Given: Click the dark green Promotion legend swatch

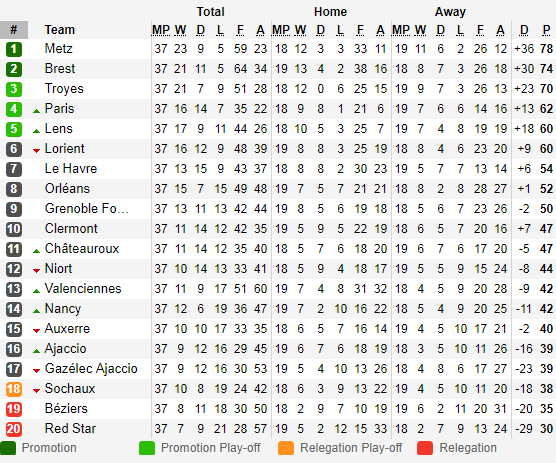Looking at the screenshot, I should (8, 448).
